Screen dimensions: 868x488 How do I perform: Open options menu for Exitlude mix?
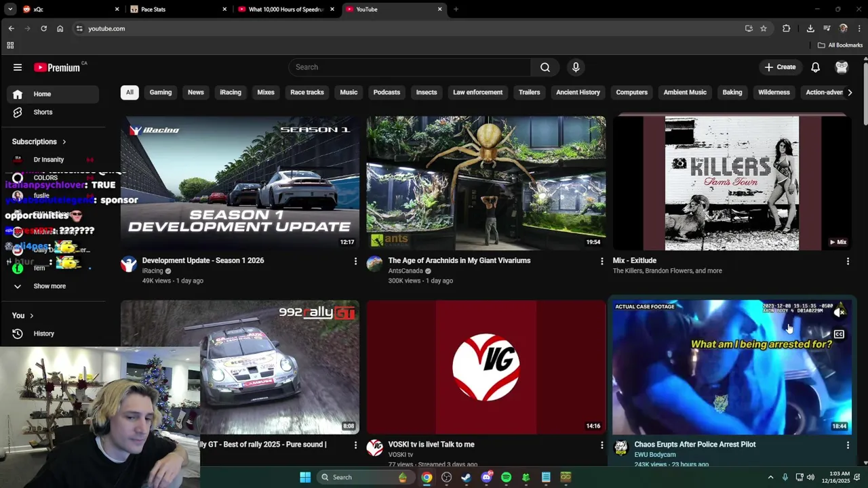(848, 261)
